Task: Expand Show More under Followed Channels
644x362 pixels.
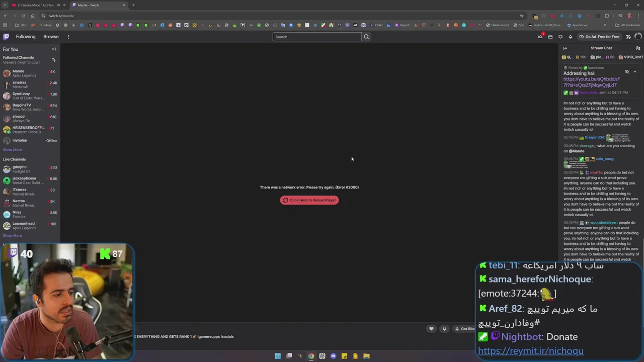Action: coord(12,150)
